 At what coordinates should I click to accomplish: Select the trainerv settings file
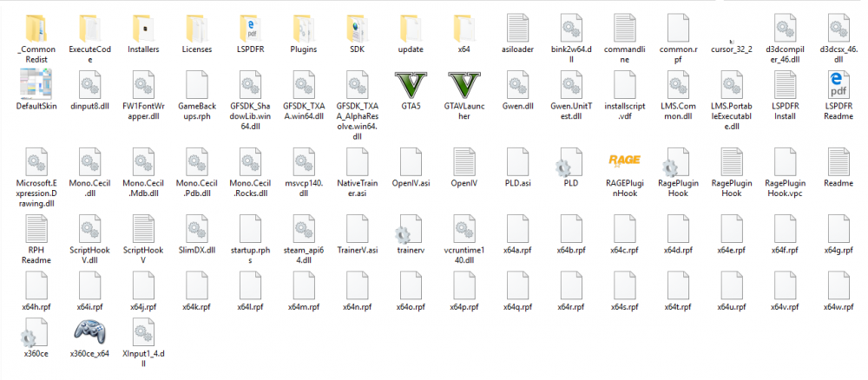point(410,228)
